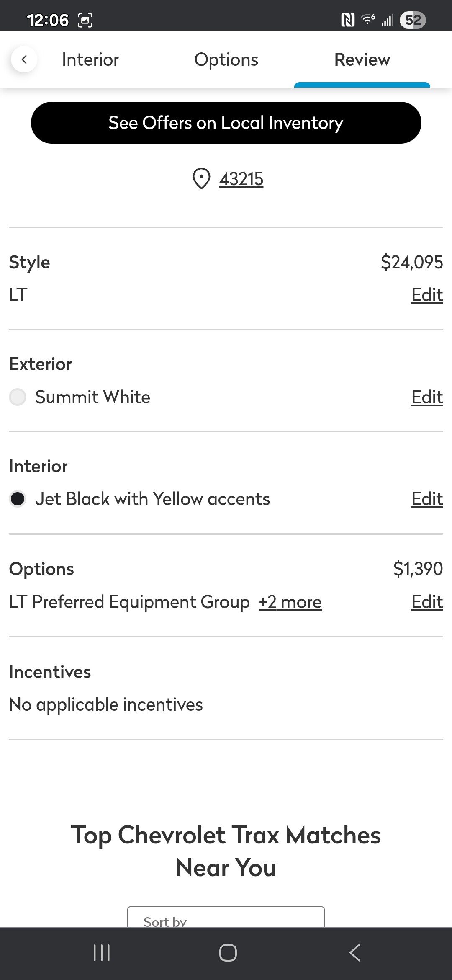Expand the +2 more options link
Screen dimensions: 452x980
tap(290, 602)
